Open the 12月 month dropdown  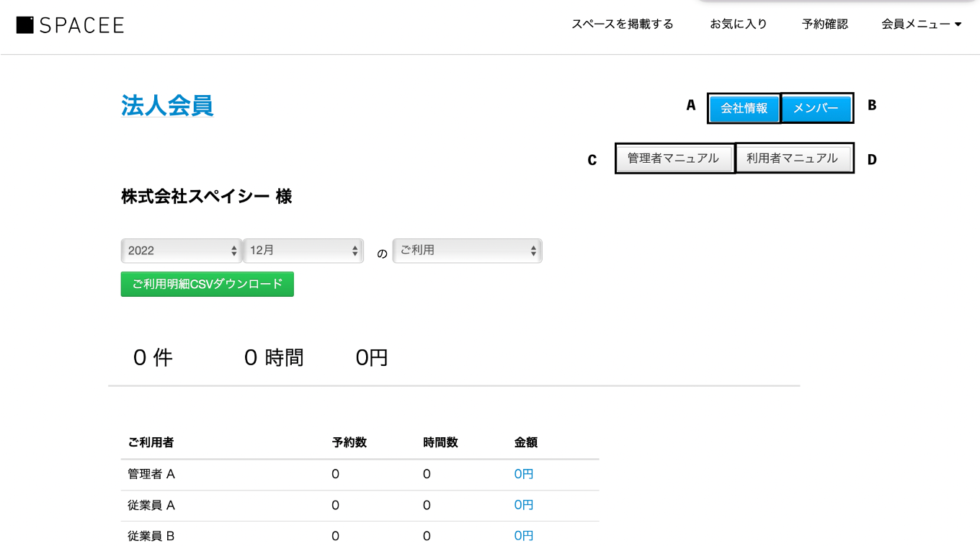pos(303,251)
